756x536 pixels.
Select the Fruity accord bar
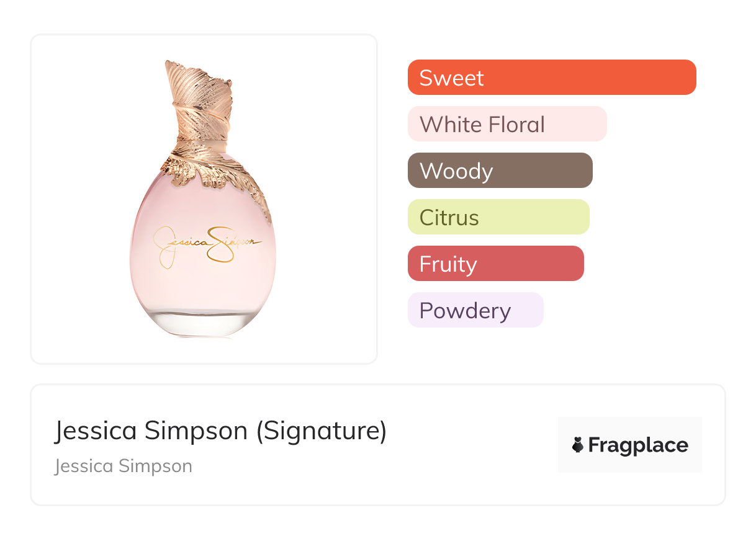pos(495,264)
